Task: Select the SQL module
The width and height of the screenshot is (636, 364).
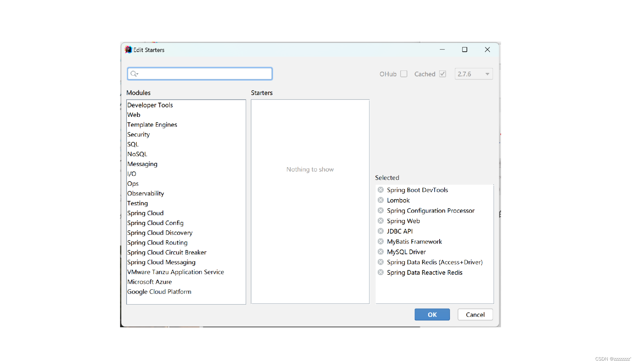Action: click(186, 144)
